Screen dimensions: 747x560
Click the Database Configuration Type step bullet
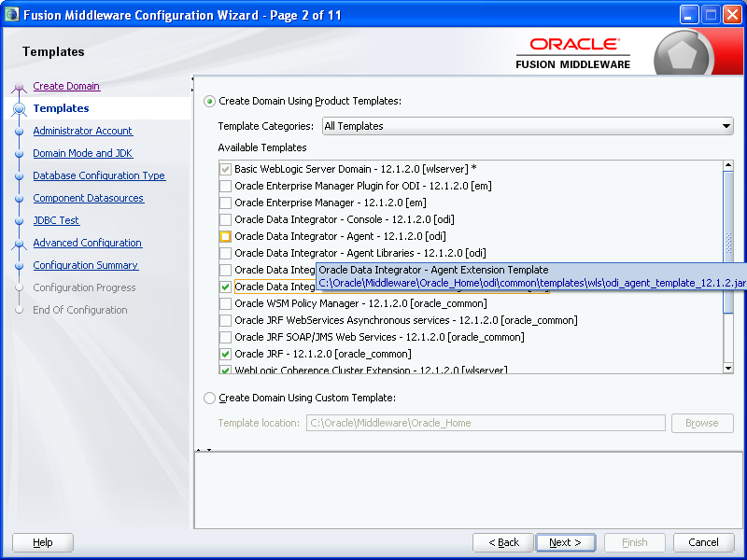tap(19, 176)
